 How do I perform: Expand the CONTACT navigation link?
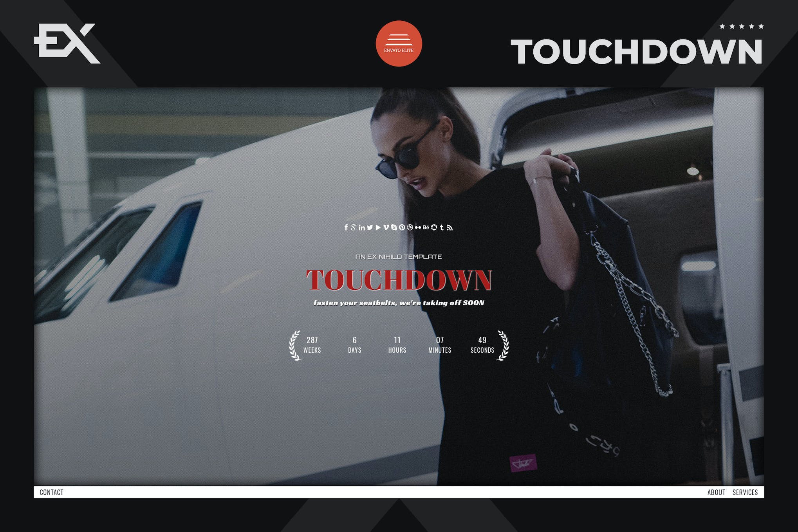(51, 493)
